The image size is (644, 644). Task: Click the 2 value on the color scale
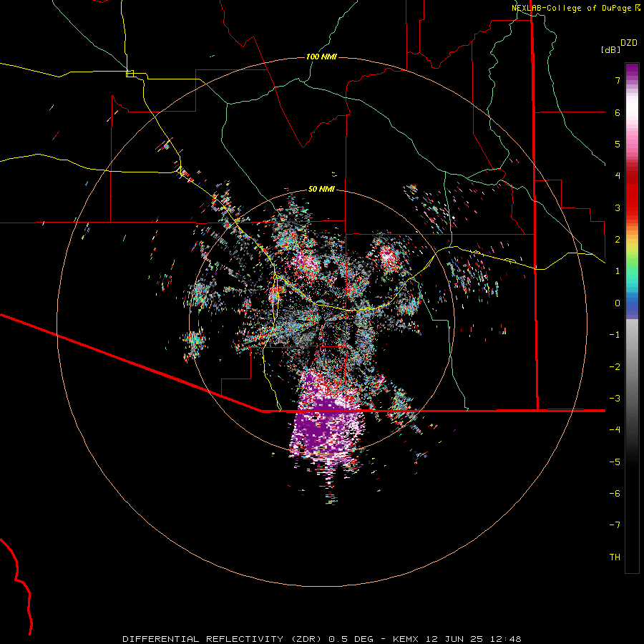(618, 240)
